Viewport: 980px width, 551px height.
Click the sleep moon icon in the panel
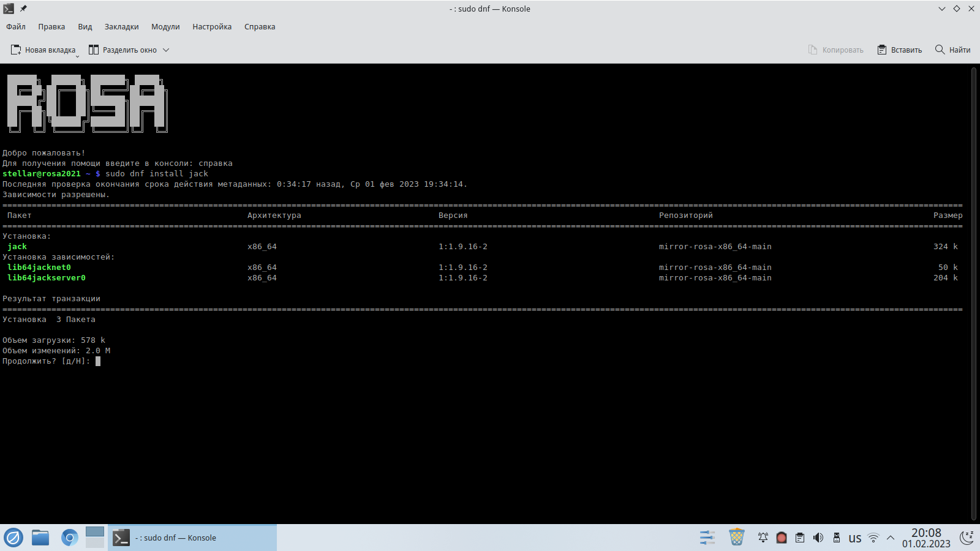click(967, 538)
